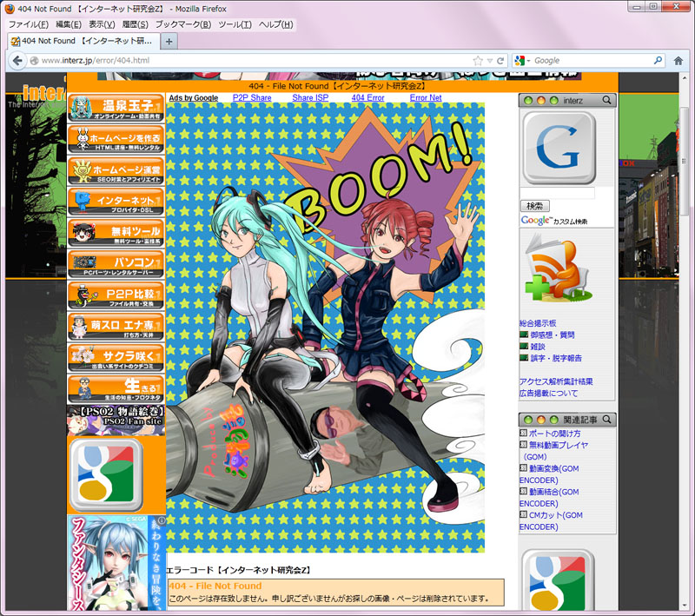Viewport: 695px width, 616px height.
Task: Open the 編集 menu
Action: click(69, 24)
